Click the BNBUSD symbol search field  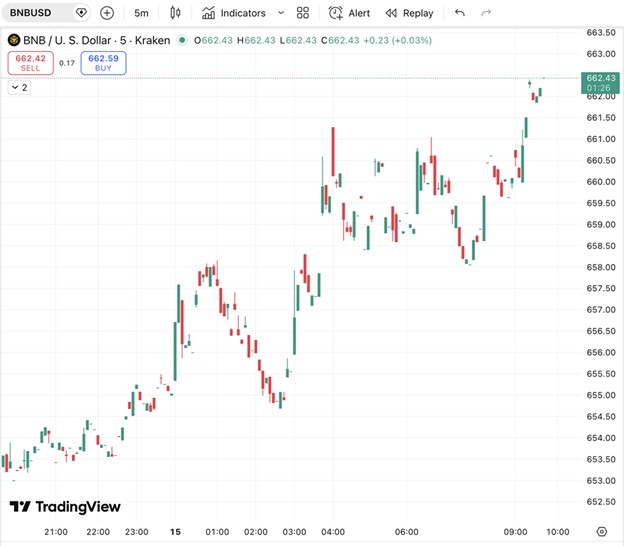pos(40,13)
